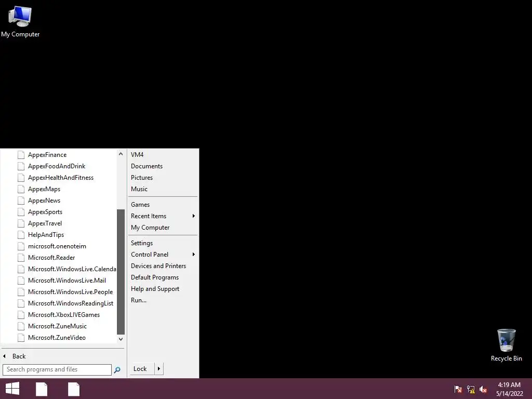Click the Microsoft.ZuneVideo file icon
Image resolution: width=532 pixels, height=399 pixels.
point(21,338)
